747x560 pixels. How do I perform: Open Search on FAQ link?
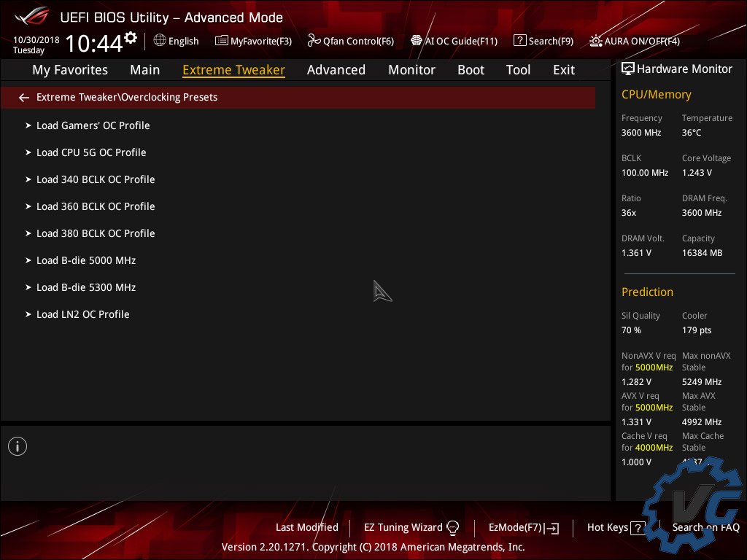706,528
